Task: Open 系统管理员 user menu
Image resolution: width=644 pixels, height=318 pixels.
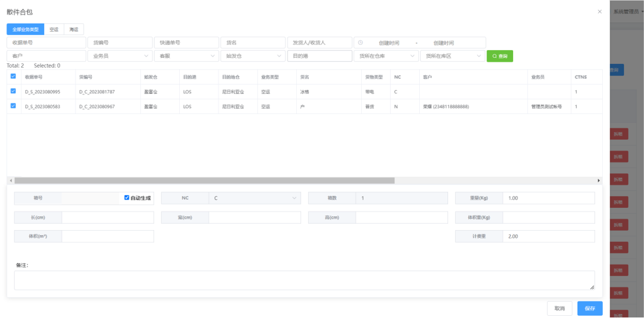Action: pyautogui.click(x=627, y=12)
